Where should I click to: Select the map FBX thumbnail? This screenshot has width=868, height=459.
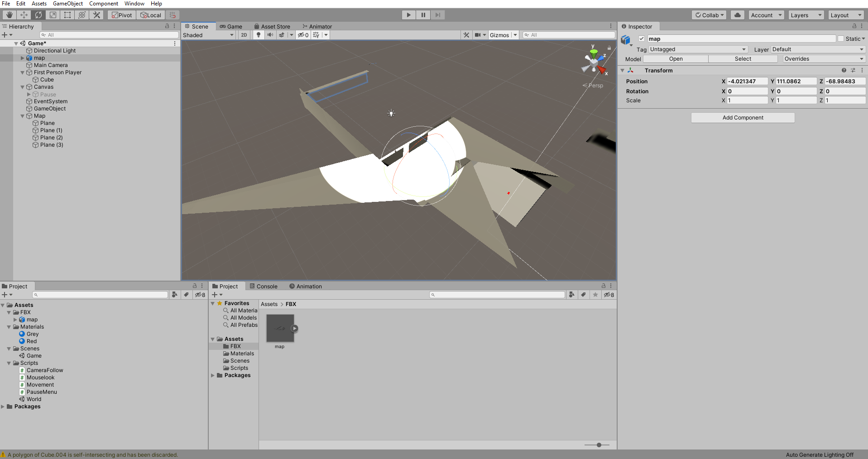tap(280, 329)
